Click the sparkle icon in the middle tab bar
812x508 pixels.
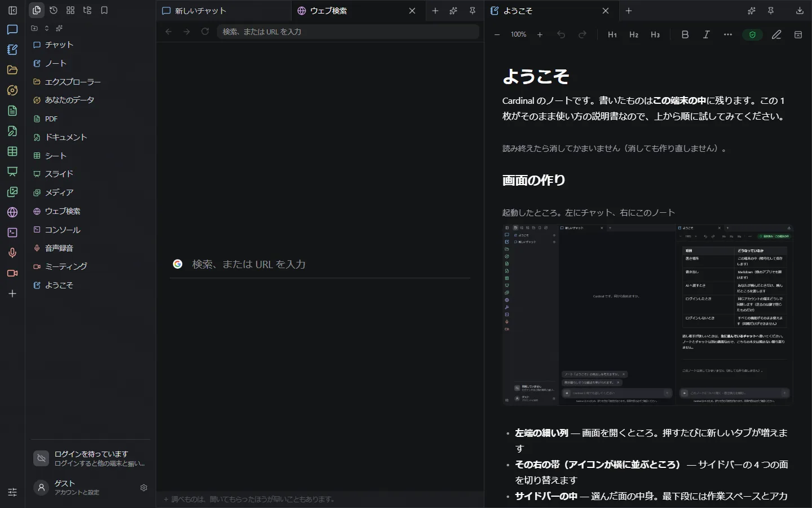coord(453,11)
